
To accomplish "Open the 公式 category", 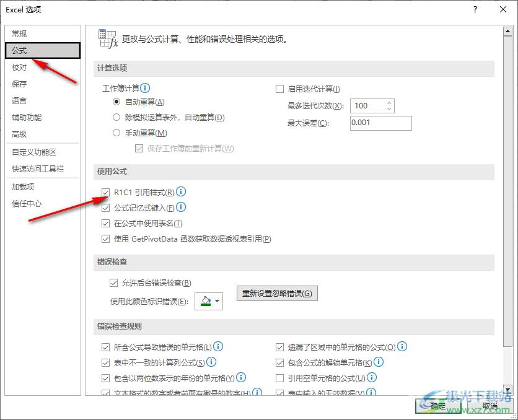I will click(43, 51).
